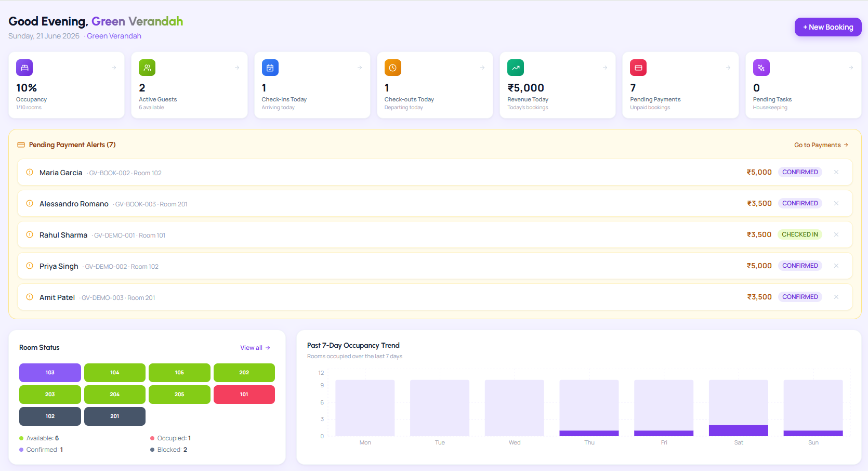Click the warning icon beside Amit Patel
This screenshot has height=471, width=868.
(x=30, y=297)
